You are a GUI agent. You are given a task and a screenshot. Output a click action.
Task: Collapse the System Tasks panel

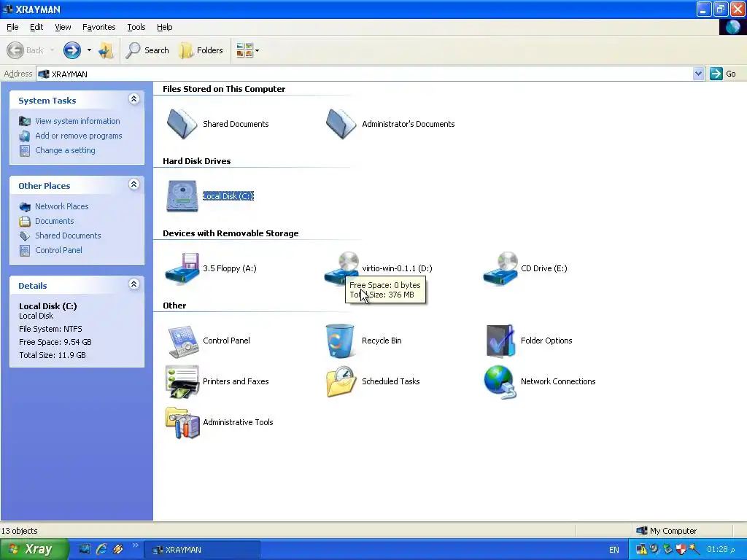pos(134,99)
